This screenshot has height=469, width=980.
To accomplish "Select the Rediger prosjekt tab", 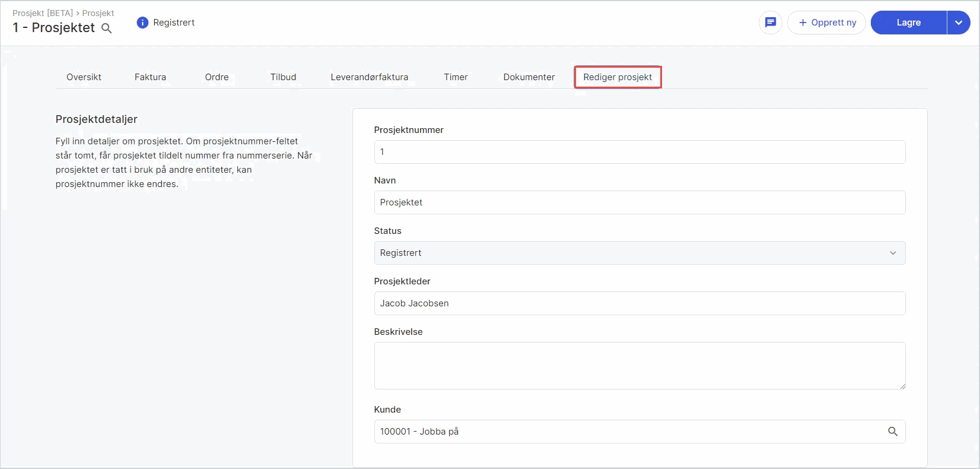I will click(x=618, y=77).
